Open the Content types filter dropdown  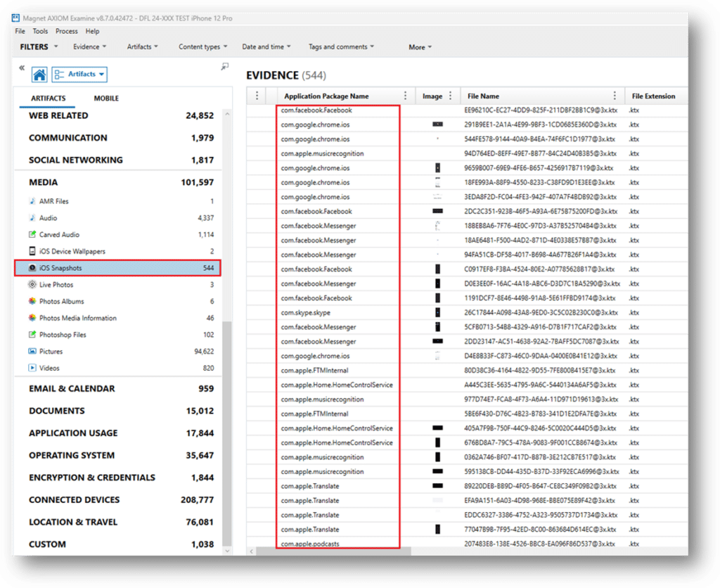tap(203, 47)
